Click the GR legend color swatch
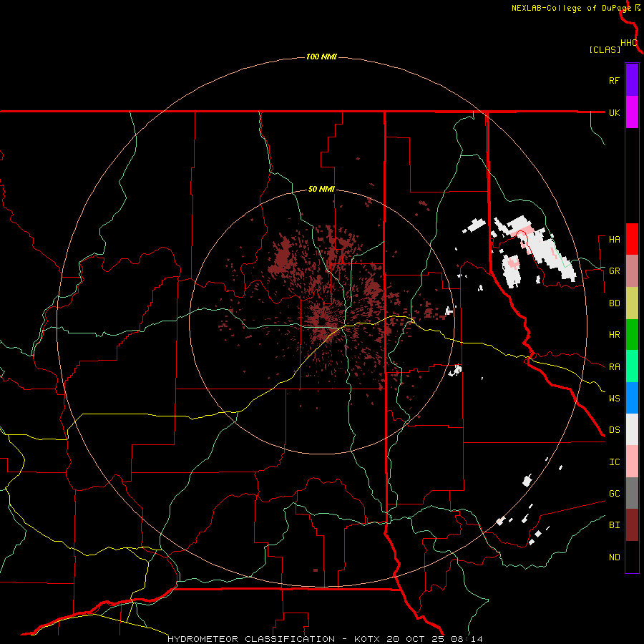The image size is (644, 644). (632, 271)
